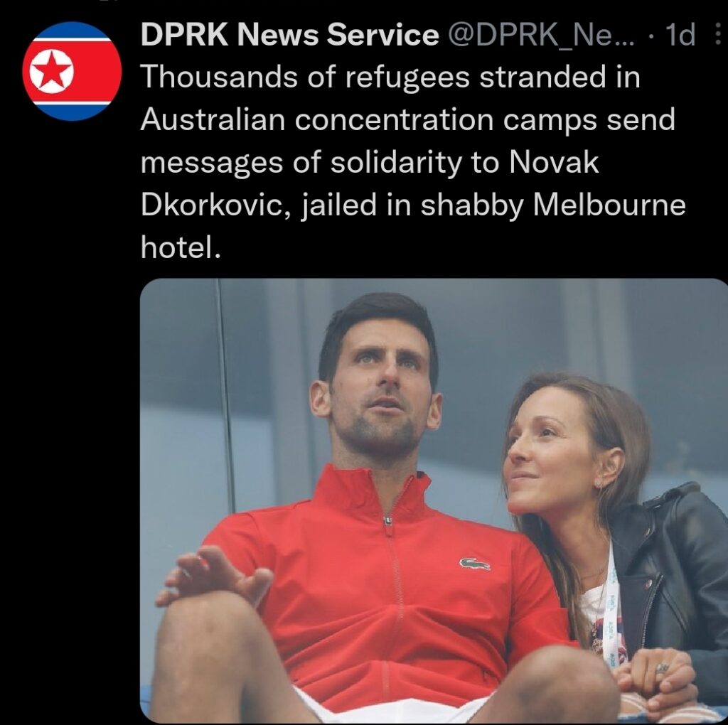
Task: Click the word Melbourne in the tweet
Action: [x=609, y=205]
